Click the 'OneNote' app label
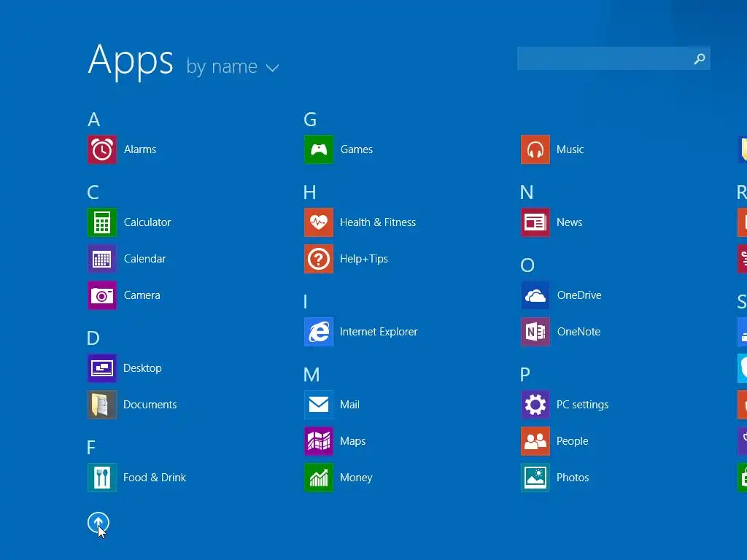 pos(578,332)
